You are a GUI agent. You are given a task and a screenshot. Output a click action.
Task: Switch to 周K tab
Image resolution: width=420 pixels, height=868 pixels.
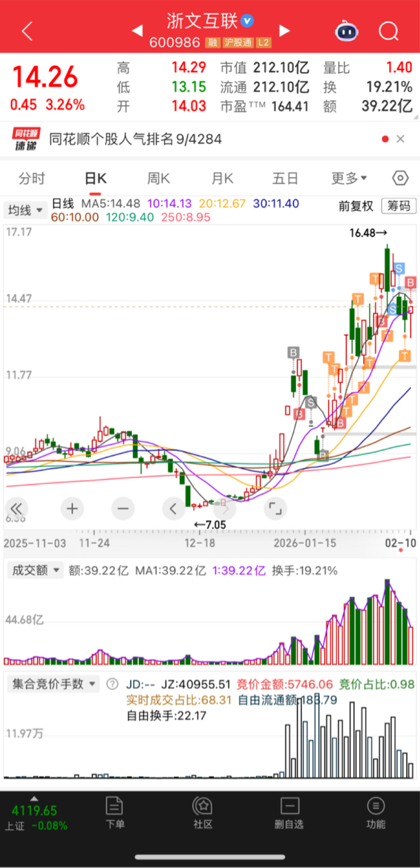[x=159, y=178]
